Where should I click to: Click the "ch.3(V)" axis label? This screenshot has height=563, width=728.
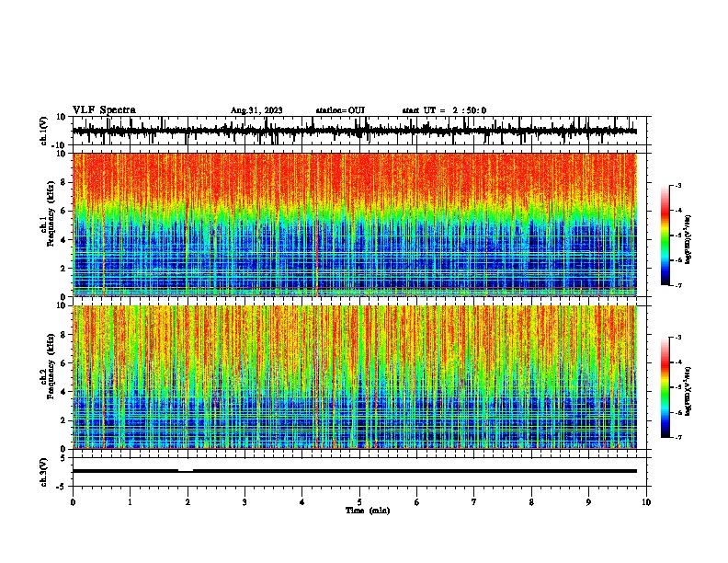click(44, 472)
